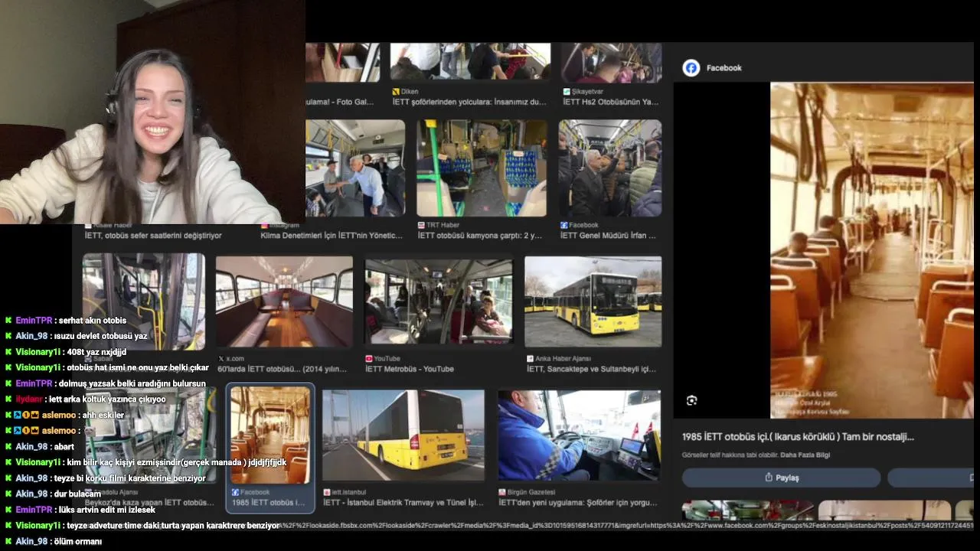Click the 'İETT, Sancaktepe ve Sultanbeyli' caption
This screenshot has width=980, height=551.
tap(591, 369)
